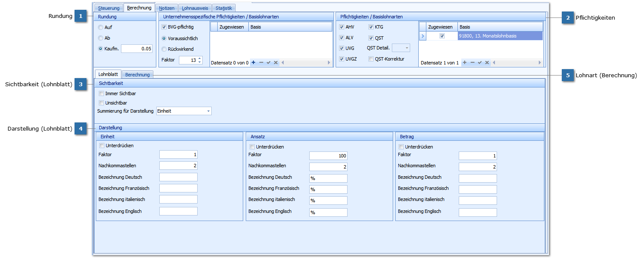Click the Zugewiesen column header in the Pflichtigkeiten grid
The height and width of the screenshot is (259, 644).
click(x=442, y=27)
